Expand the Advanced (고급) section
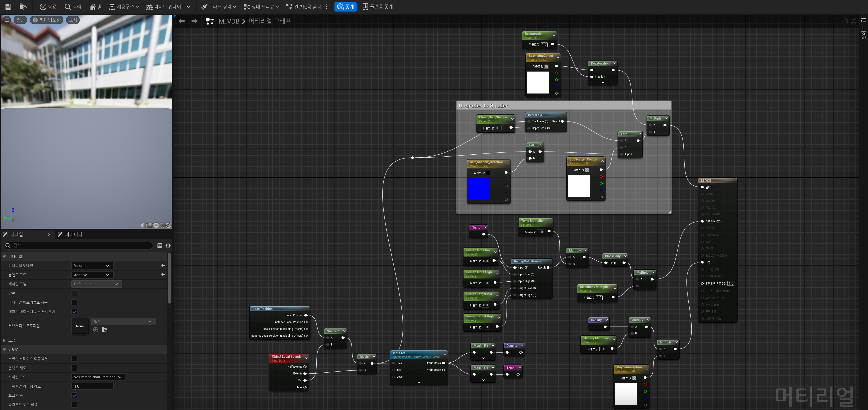Image resolution: width=868 pixels, height=410 pixels. click(4, 340)
